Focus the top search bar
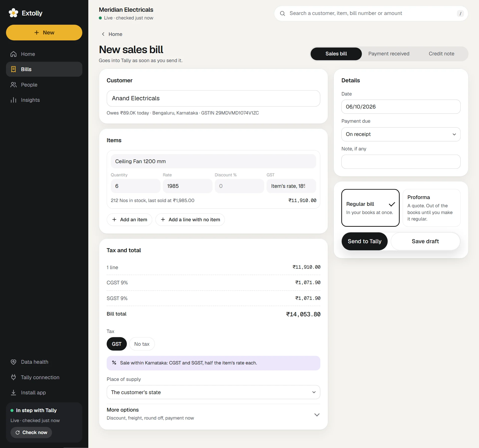Image resolution: width=479 pixels, height=448 pixels. point(371,13)
